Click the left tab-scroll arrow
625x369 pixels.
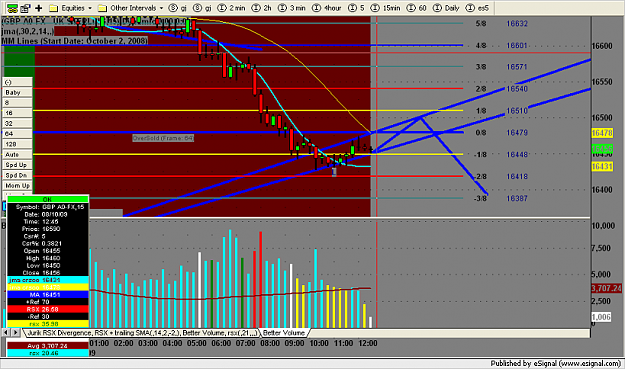click(6, 332)
